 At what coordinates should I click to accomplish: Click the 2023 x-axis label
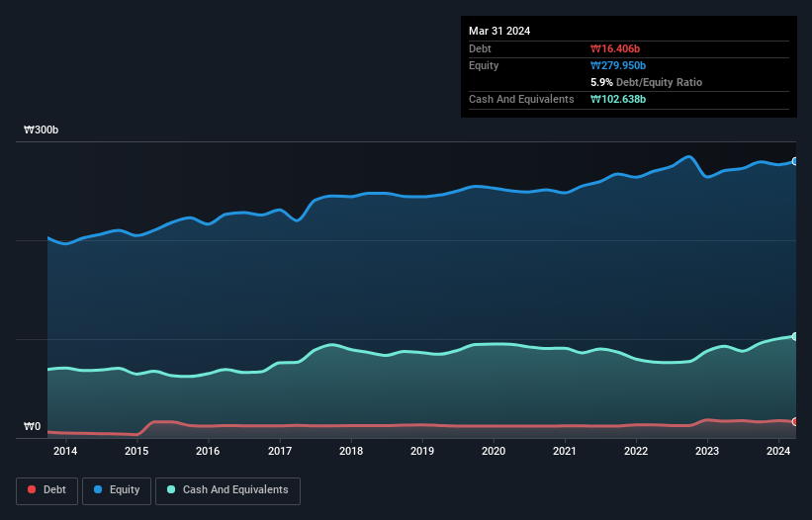click(707, 451)
